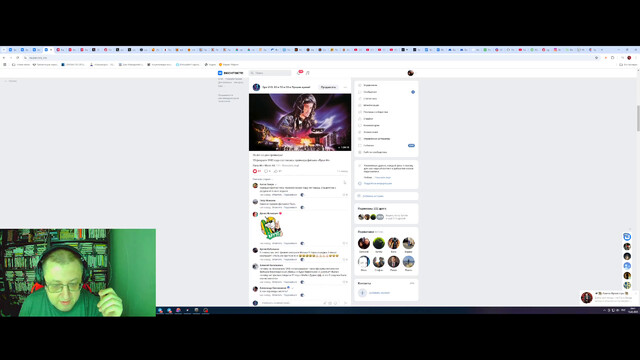Screen dimensions: 640x360
Task: Open the three-dots menu on the post header
Action: pyautogui.click(x=345, y=87)
